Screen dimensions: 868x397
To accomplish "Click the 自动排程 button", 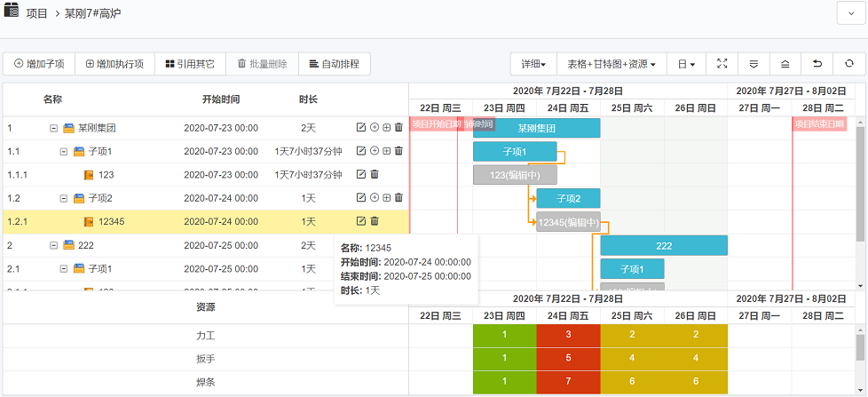I will pos(334,64).
